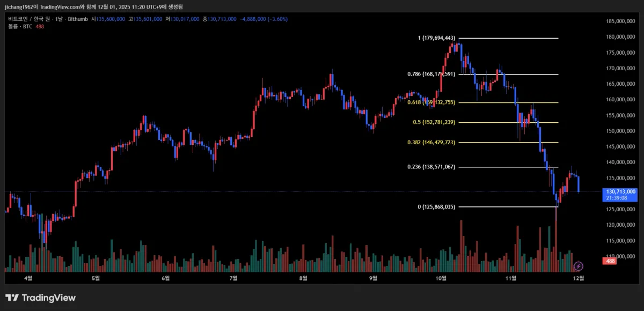Click the 12월 label on the time axis

(579, 278)
